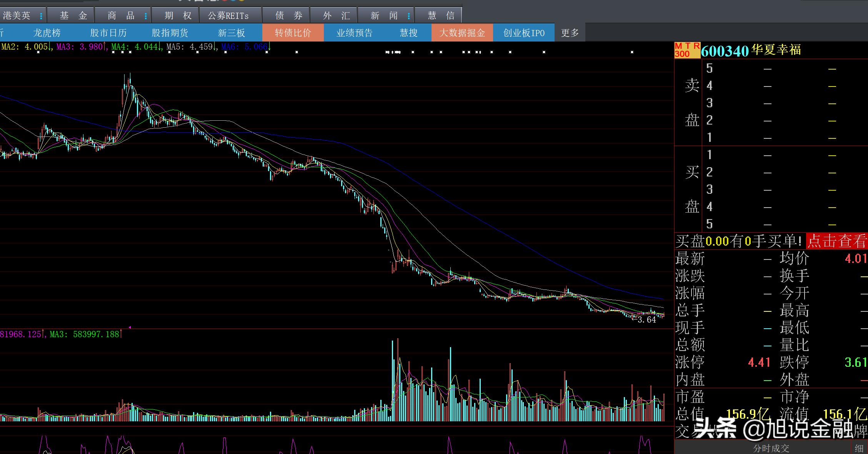Click 创业板IPO in the blue bar
Viewport: 868px width, 454px height.
(x=523, y=33)
